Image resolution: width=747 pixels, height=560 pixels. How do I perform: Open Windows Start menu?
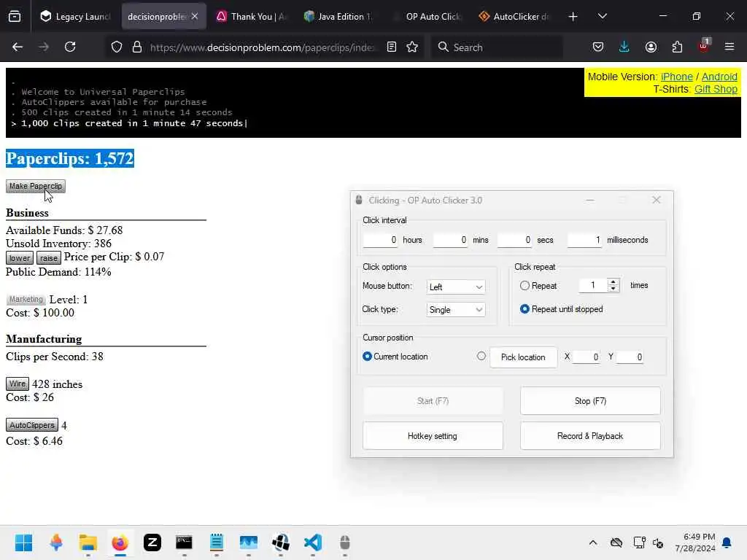coord(24,542)
